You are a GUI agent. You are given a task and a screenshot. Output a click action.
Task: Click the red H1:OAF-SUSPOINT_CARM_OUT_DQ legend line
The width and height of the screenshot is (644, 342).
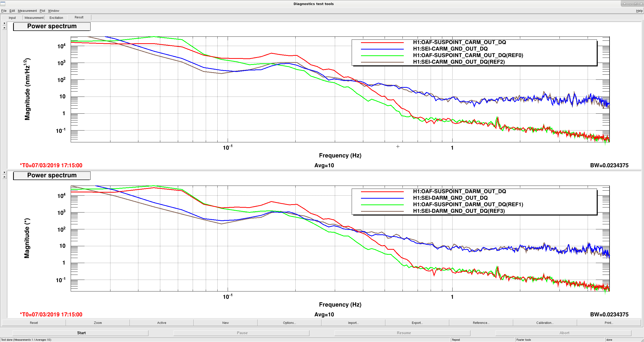pyautogui.click(x=382, y=42)
